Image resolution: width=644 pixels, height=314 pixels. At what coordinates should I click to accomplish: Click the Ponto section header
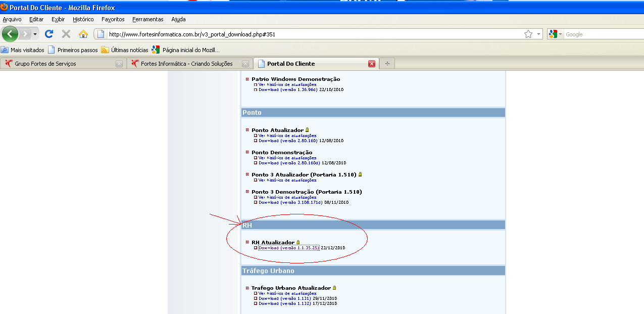coord(373,112)
